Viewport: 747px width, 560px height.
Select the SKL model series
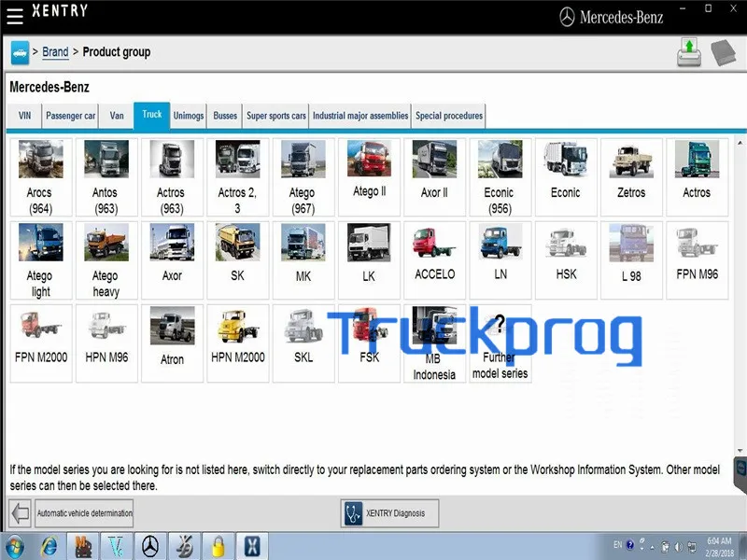[303, 343]
